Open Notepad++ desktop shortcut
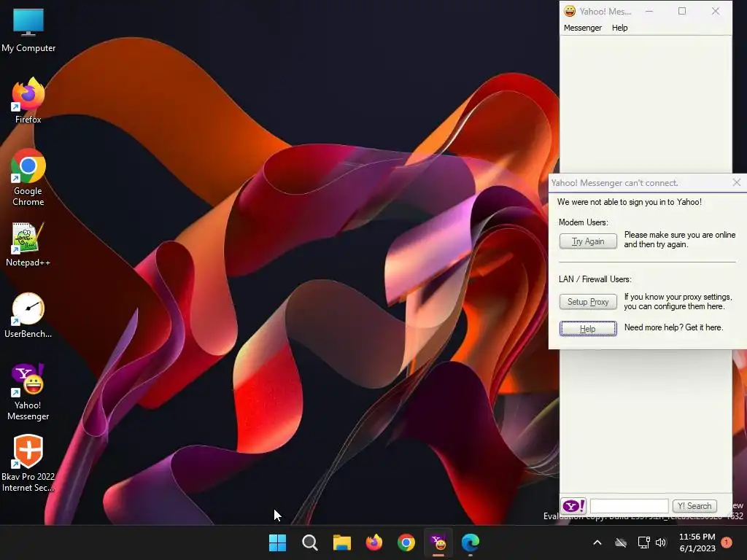 click(x=28, y=244)
